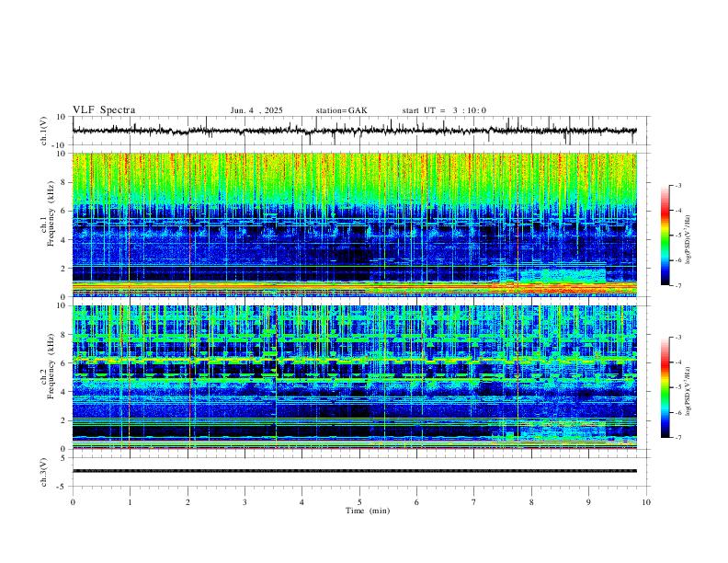
Task: Click ch.1 frequency axis "4" tick label
Action: point(63,240)
